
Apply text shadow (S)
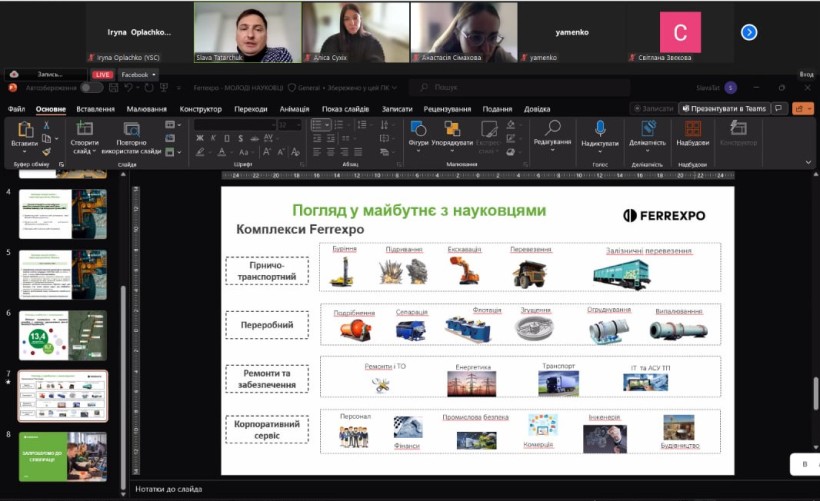point(241,138)
